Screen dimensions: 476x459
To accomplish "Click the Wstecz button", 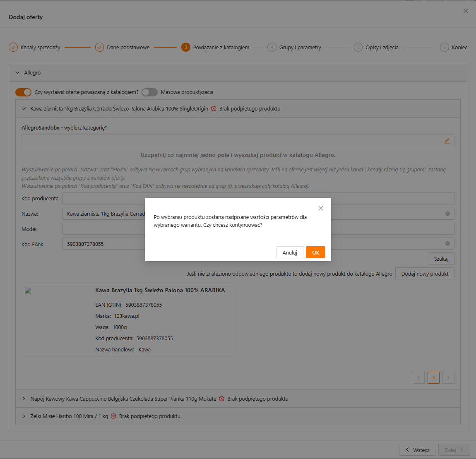I will click(417, 450).
